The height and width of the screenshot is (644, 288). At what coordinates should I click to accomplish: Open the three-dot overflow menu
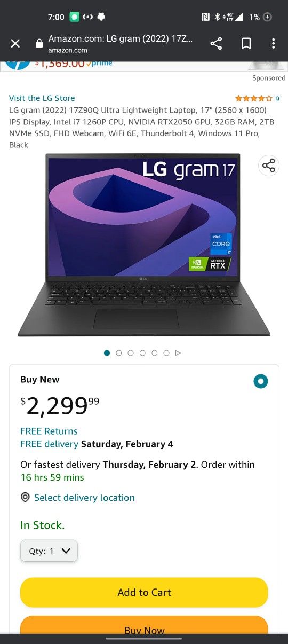[273, 44]
